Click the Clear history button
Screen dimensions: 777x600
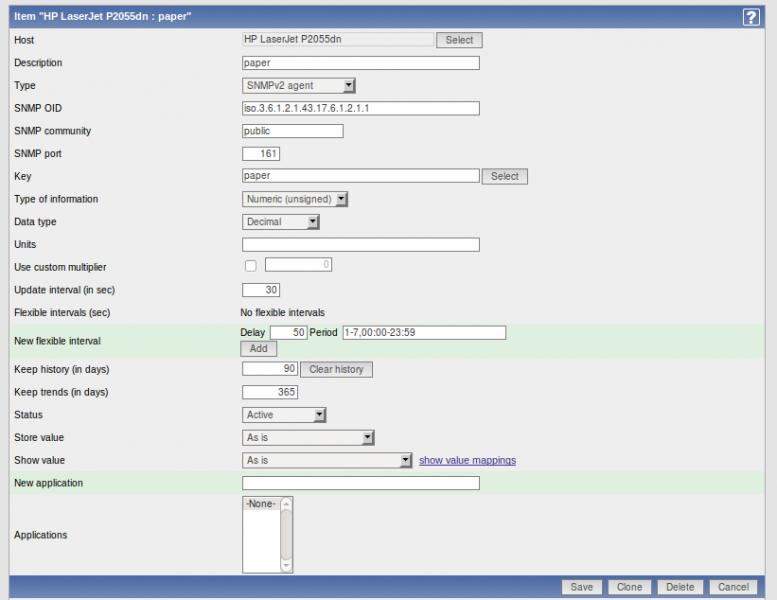336,370
